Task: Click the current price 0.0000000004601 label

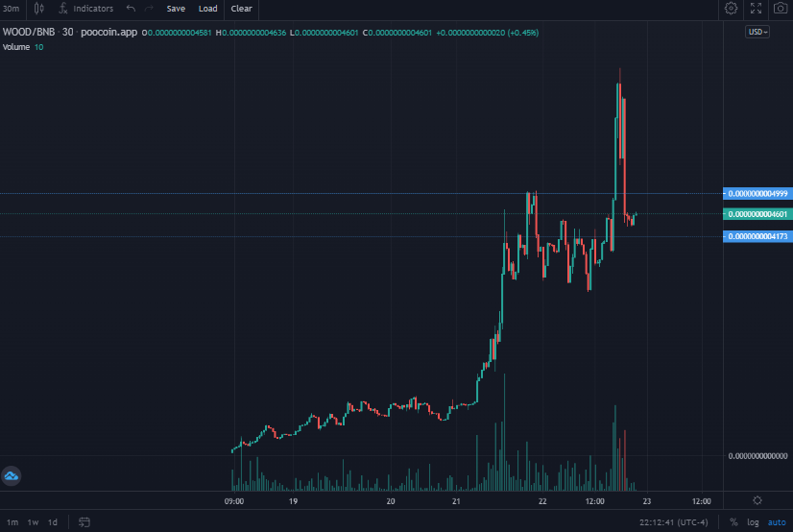Action: tap(757, 214)
